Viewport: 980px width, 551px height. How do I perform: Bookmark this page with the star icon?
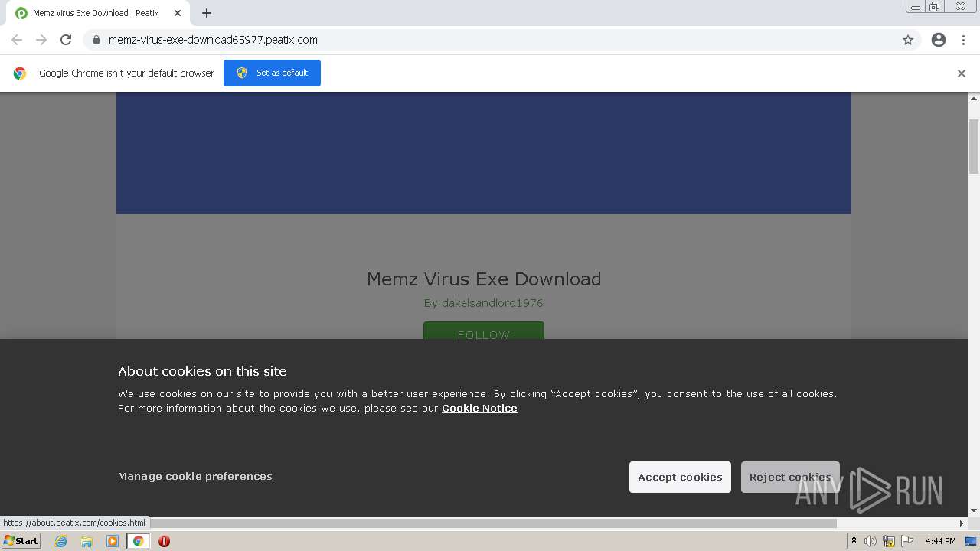click(x=908, y=40)
